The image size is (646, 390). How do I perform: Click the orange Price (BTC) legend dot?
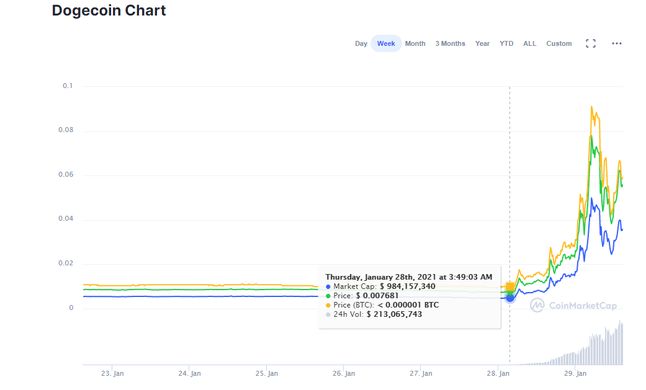click(x=328, y=306)
